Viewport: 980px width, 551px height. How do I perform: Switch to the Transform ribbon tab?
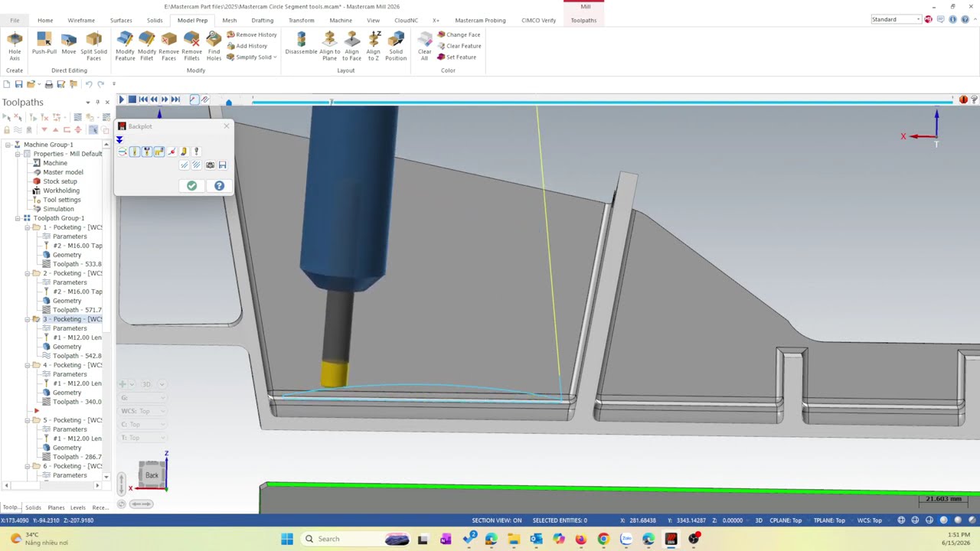(x=301, y=20)
